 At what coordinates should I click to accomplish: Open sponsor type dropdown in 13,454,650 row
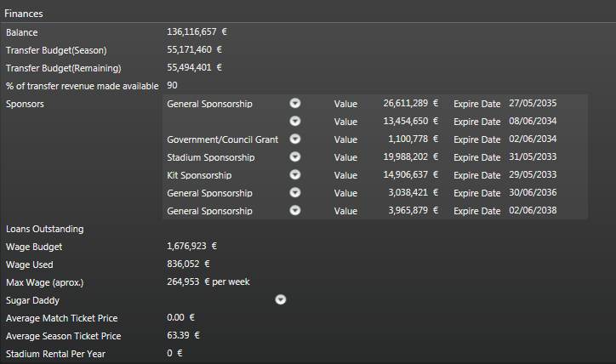coord(295,121)
